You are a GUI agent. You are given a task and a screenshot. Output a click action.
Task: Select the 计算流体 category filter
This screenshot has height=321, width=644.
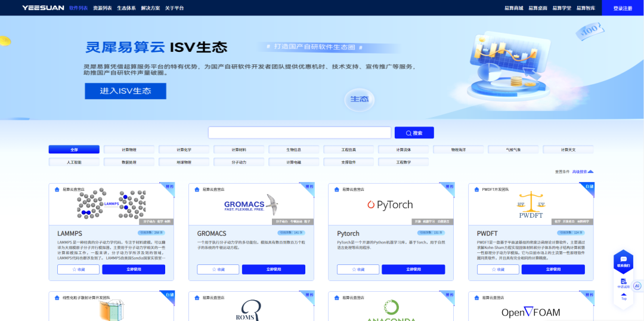coord(403,150)
